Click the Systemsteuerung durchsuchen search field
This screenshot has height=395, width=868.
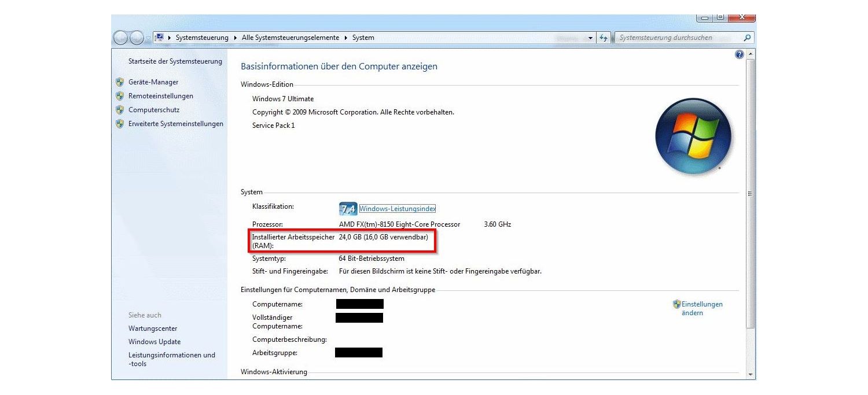point(677,37)
